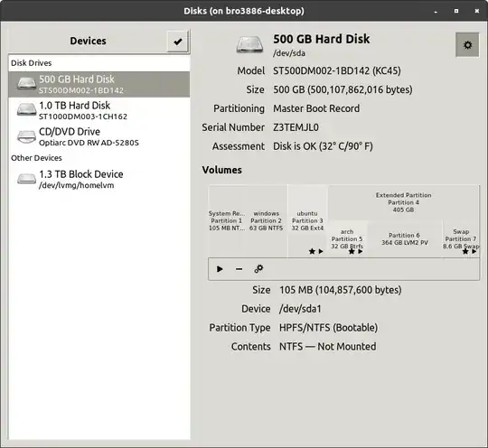Click the star icon on ubuntu Partition 3

coord(312,251)
